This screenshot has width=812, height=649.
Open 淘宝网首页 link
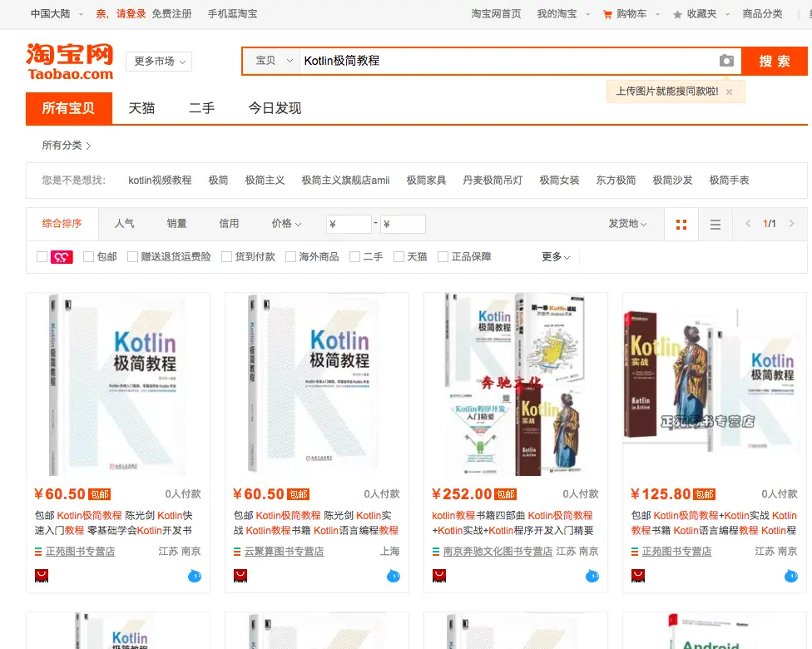tap(496, 14)
